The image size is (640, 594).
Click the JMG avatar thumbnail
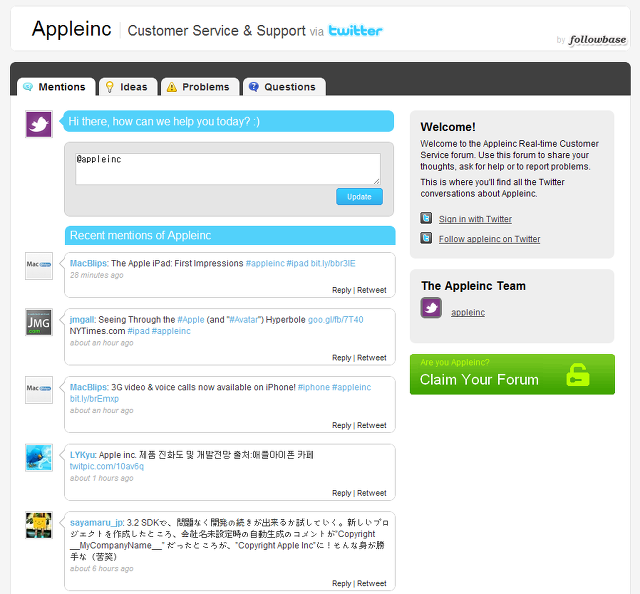pos(39,322)
